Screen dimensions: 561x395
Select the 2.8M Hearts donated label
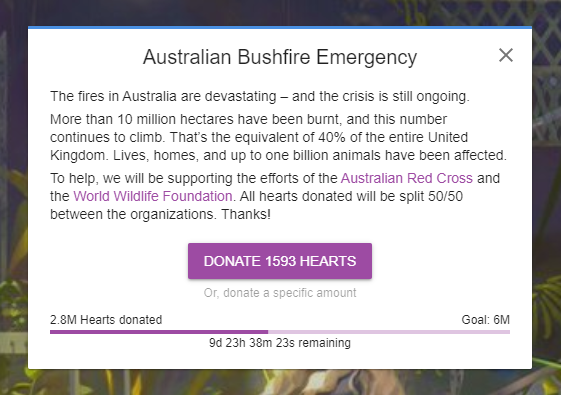click(x=106, y=320)
